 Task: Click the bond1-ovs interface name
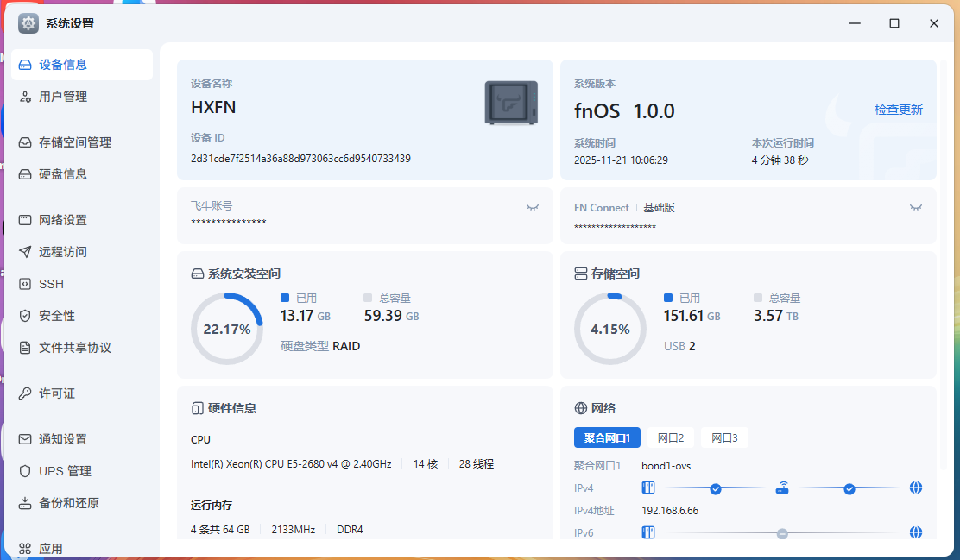tap(666, 466)
